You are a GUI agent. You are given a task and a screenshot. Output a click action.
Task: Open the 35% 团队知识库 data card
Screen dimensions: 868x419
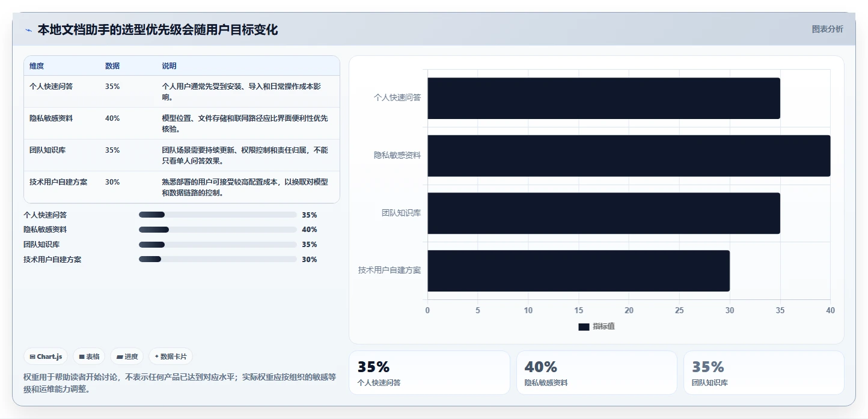tap(763, 373)
